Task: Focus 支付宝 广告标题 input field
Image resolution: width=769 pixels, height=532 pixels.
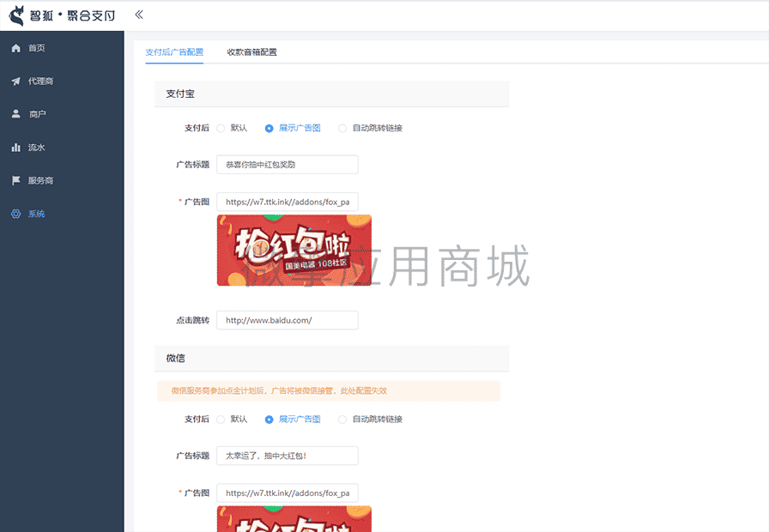Action: [x=288, y=165]
